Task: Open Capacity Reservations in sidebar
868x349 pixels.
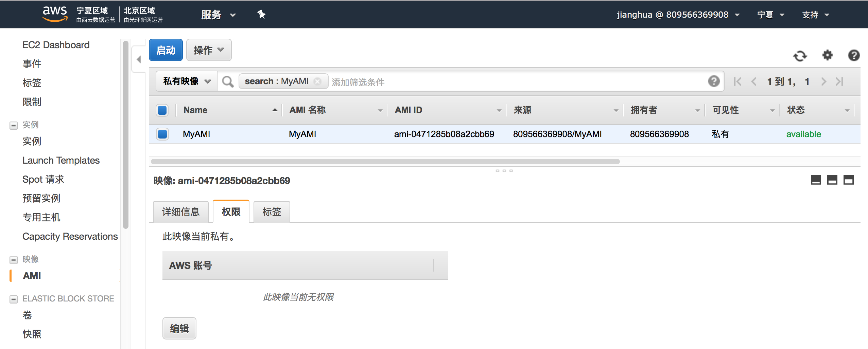Action: [70, 236]
